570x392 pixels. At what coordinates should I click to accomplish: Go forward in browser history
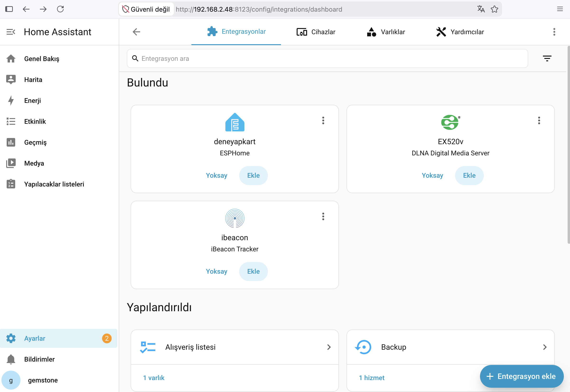click(x=43, y=9)
